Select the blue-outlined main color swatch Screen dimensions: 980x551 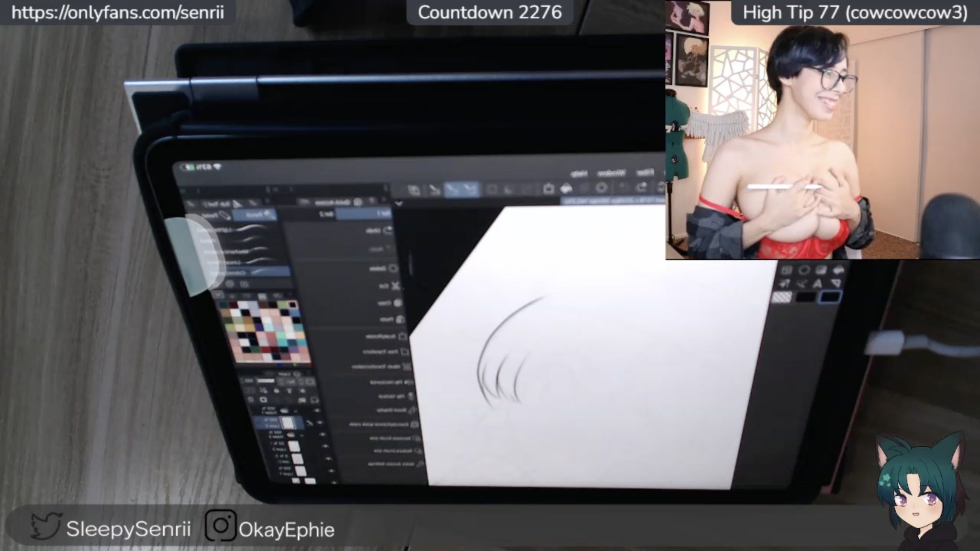(830, 298)
